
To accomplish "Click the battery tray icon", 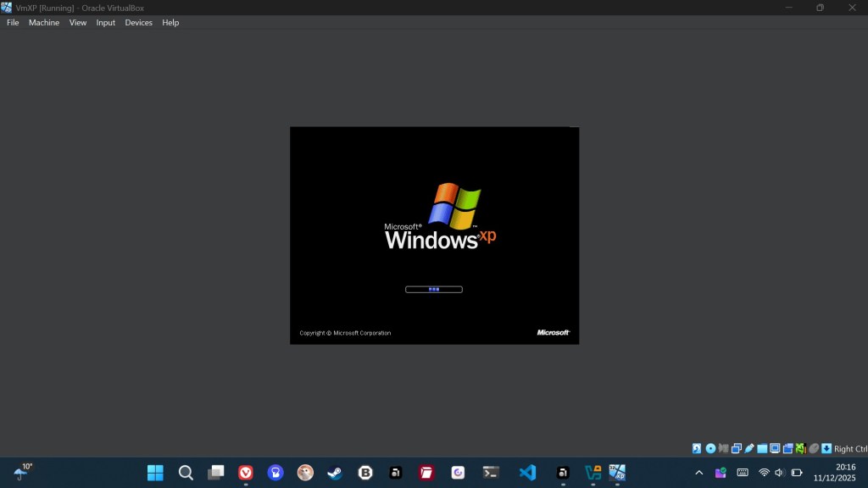I will coord(797,473).
